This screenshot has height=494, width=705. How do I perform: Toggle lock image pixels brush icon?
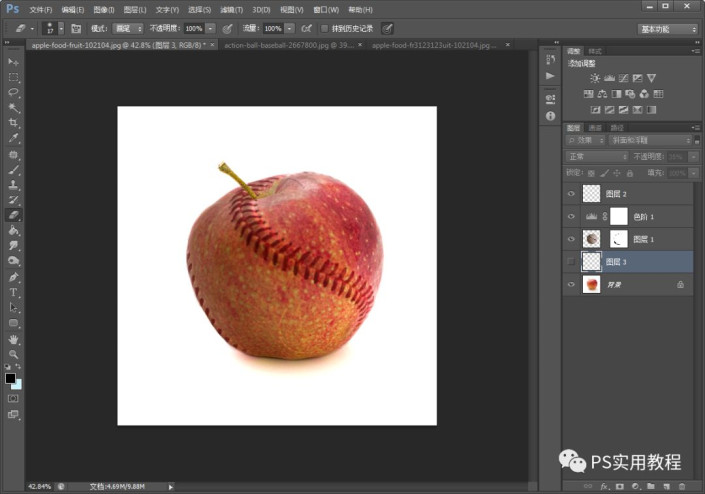click(605, 173)
